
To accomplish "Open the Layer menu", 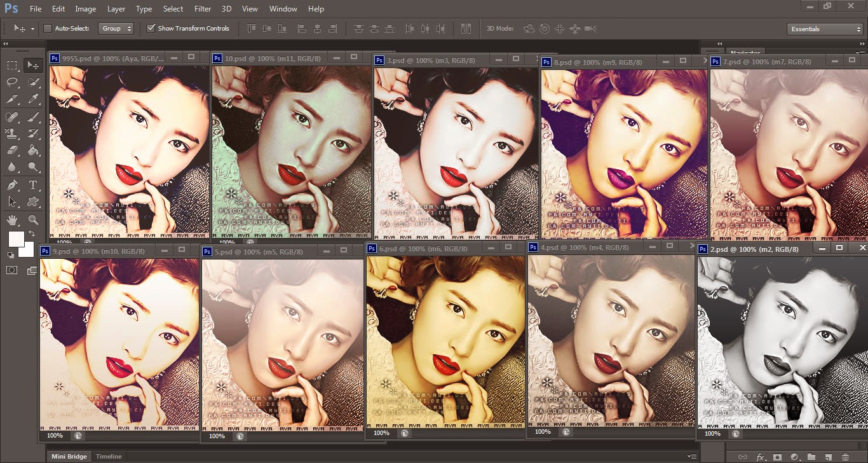I will coord(116,9).
